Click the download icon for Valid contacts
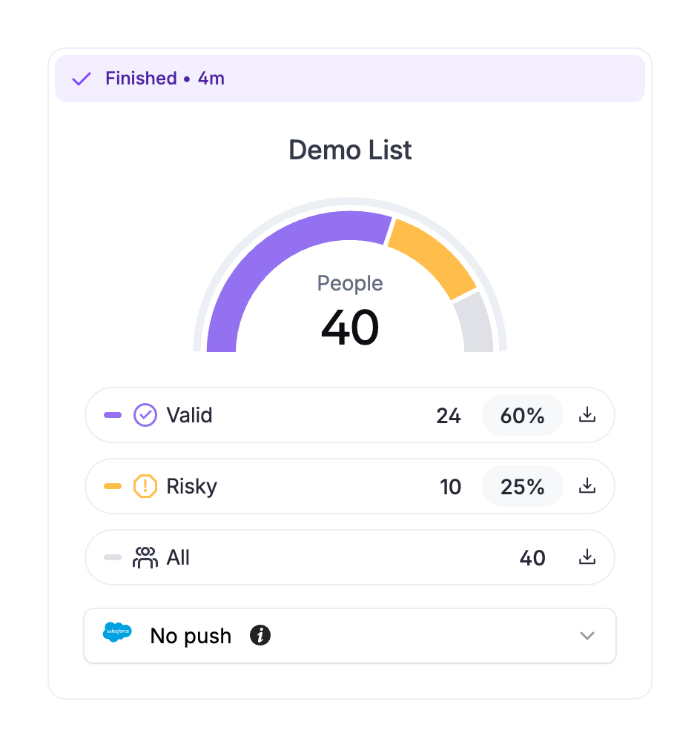The image size is (700, 747). tap(587, 415)
